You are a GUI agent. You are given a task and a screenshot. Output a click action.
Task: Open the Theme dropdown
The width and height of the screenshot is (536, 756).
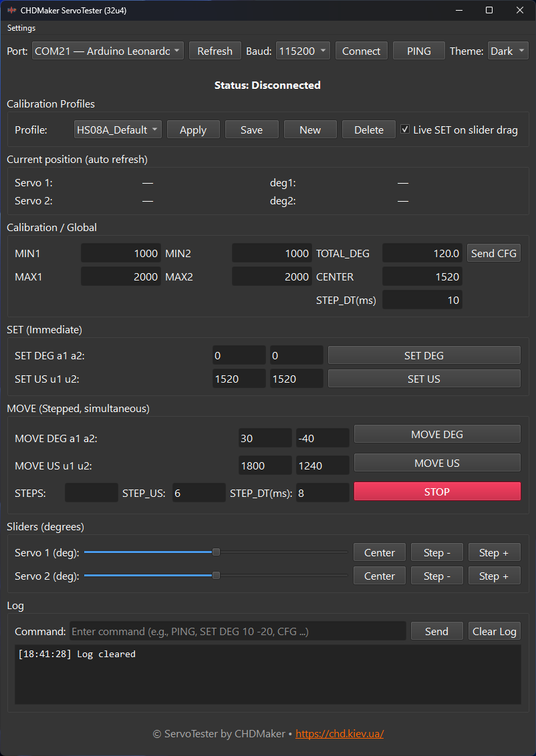[508, 51]
